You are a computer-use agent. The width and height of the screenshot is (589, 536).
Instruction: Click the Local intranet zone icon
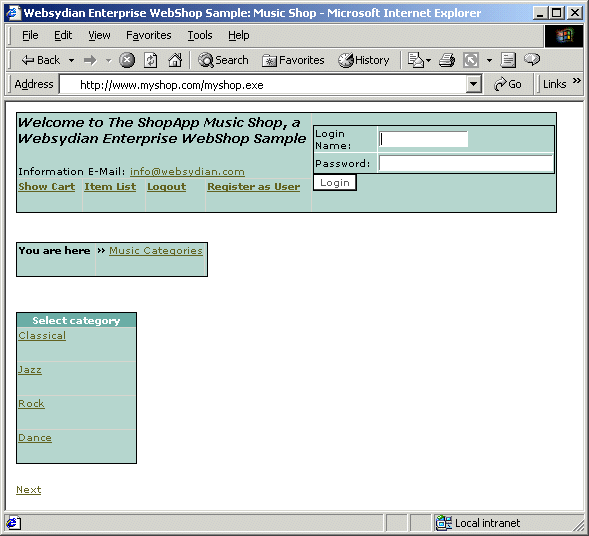443,522
